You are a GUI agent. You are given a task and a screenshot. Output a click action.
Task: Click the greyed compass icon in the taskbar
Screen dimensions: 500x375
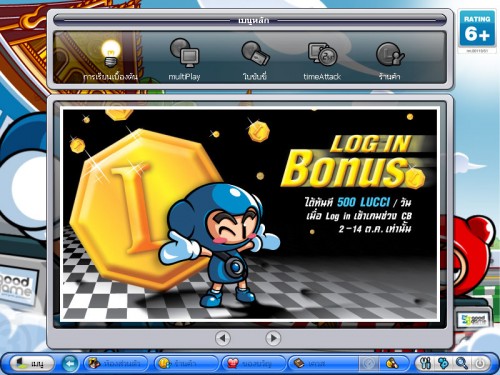pyautogui.click(x=369, y=364)
